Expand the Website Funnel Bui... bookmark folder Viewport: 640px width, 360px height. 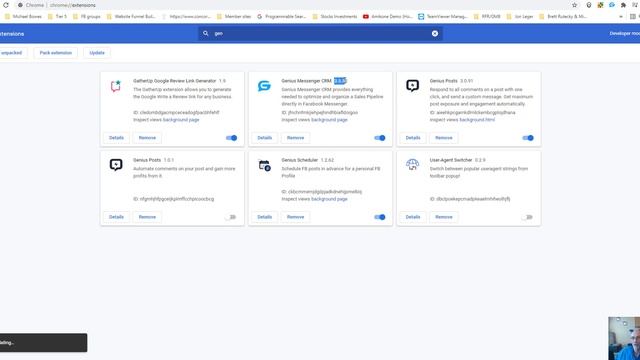click(x=131, y=17)
